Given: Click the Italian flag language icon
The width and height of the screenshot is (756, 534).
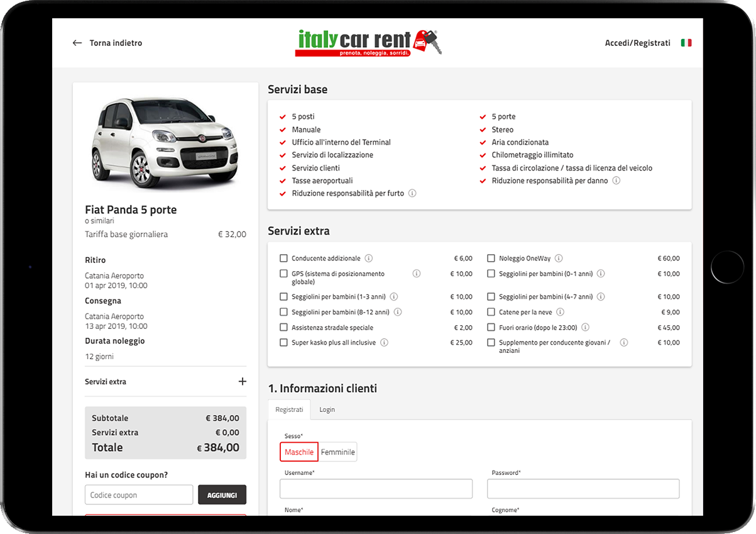Looking at the screenshot, I should tap(686, 43).
